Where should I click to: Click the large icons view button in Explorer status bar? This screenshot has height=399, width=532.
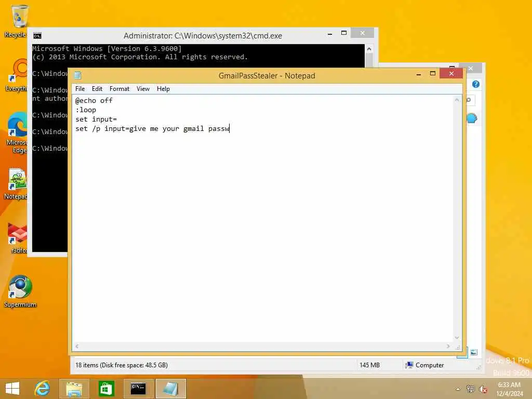474,352
